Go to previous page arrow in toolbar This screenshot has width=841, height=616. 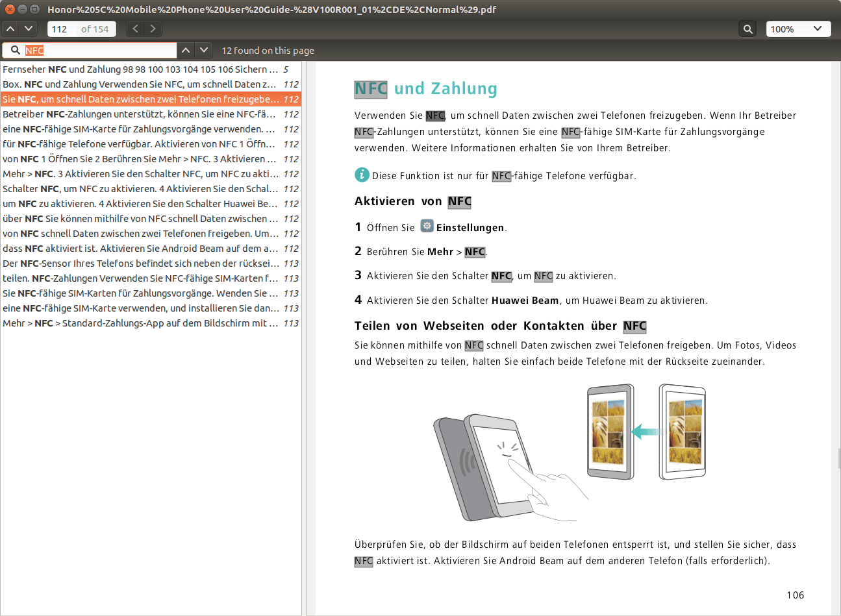point(11,29)
